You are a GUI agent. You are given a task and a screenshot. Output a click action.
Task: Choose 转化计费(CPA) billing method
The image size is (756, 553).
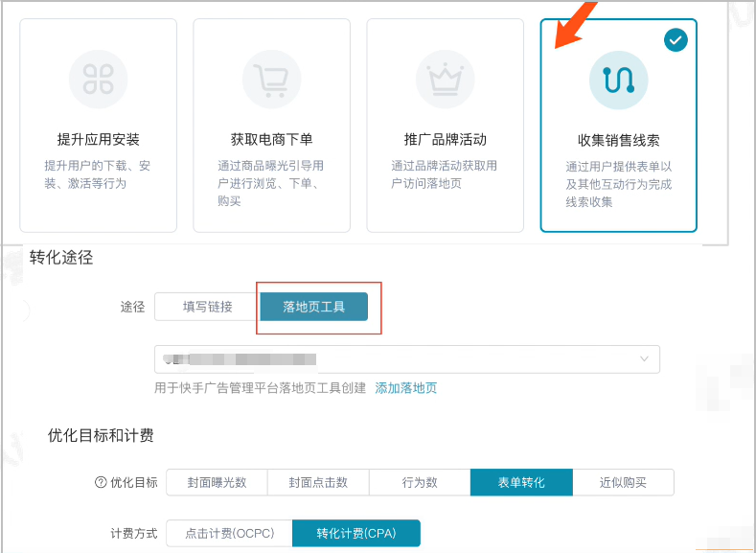pyautogui.click(x=356, y=533)
